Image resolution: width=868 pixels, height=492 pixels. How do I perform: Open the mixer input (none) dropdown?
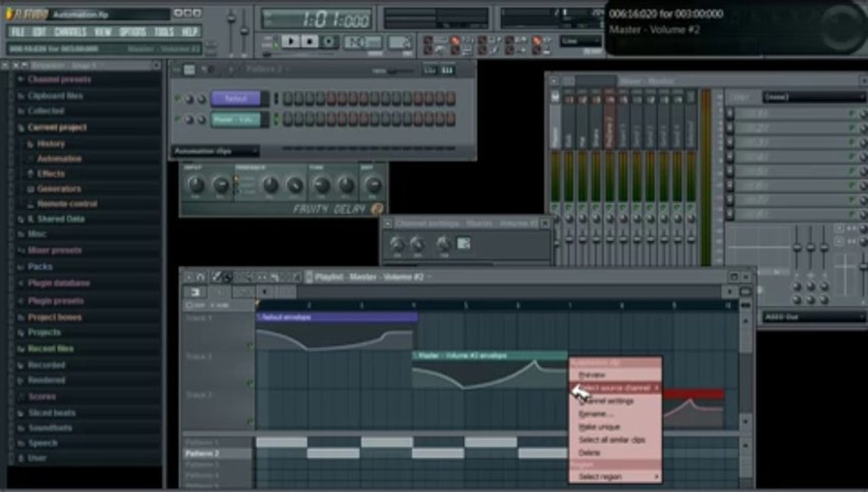tap(813, 98)
